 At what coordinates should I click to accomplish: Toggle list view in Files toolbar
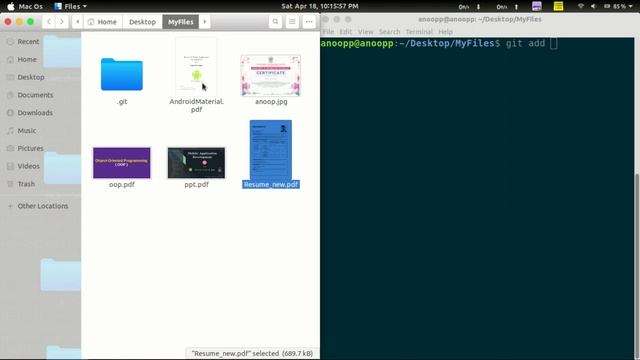pyautogui.click(x=292, y=22)
